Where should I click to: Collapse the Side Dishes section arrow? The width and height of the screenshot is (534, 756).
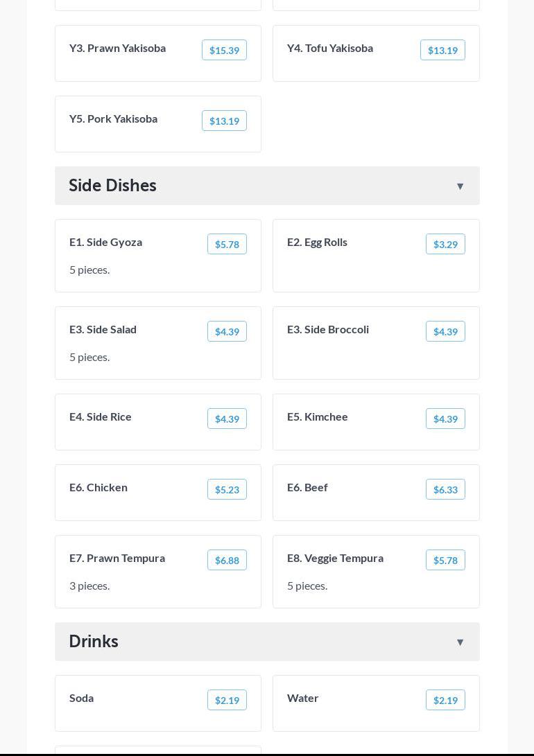pos(460,186)
